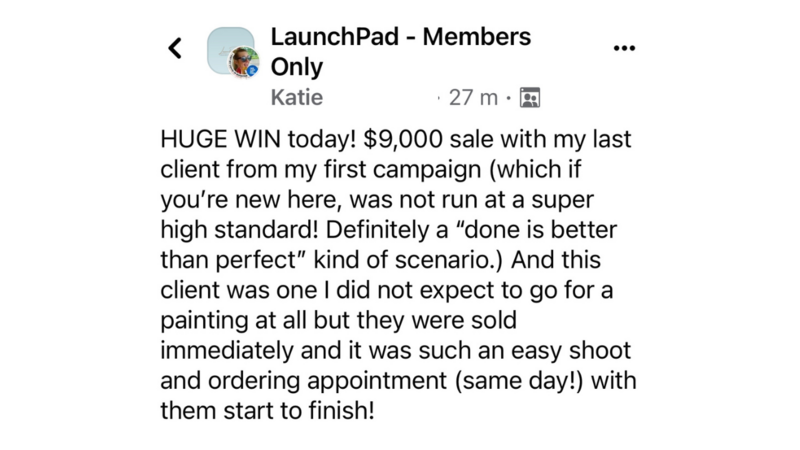Viewport: 800px width, 450px height.
Task: Click the small blue badge on Katie's avatar
Action: click(x=252, y=71)
